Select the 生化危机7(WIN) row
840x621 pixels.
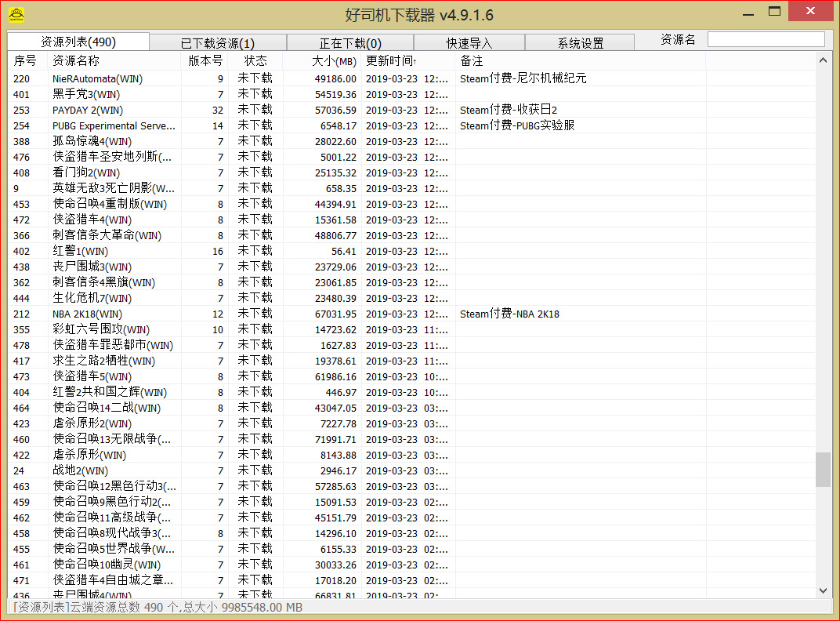click(x=411, y=298)
